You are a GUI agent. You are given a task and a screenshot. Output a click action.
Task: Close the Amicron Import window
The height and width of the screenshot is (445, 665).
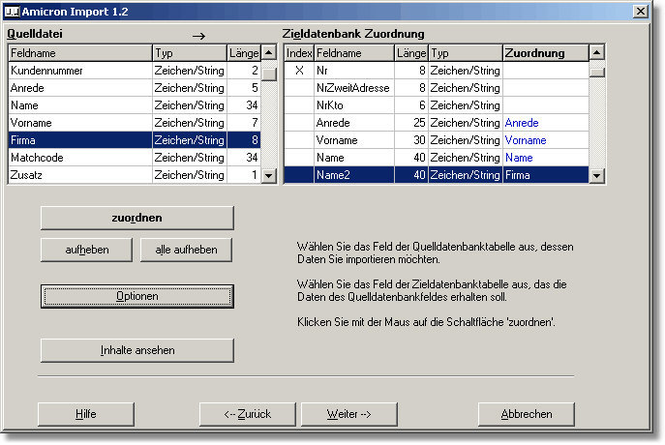point(640,11)
